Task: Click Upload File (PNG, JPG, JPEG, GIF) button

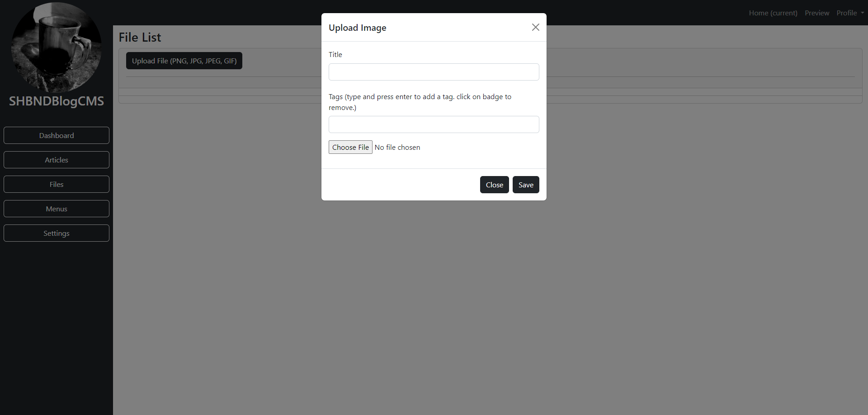Action: [x=184, y=61]
